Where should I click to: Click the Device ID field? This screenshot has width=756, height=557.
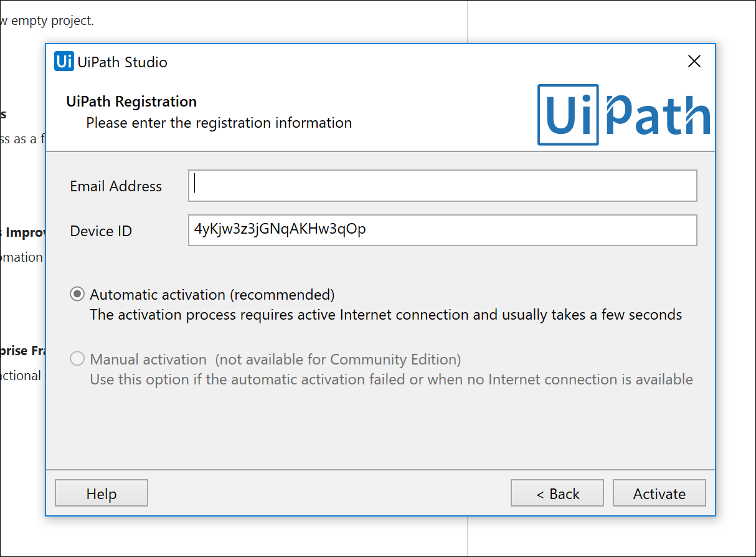click(x=442, y=230)
